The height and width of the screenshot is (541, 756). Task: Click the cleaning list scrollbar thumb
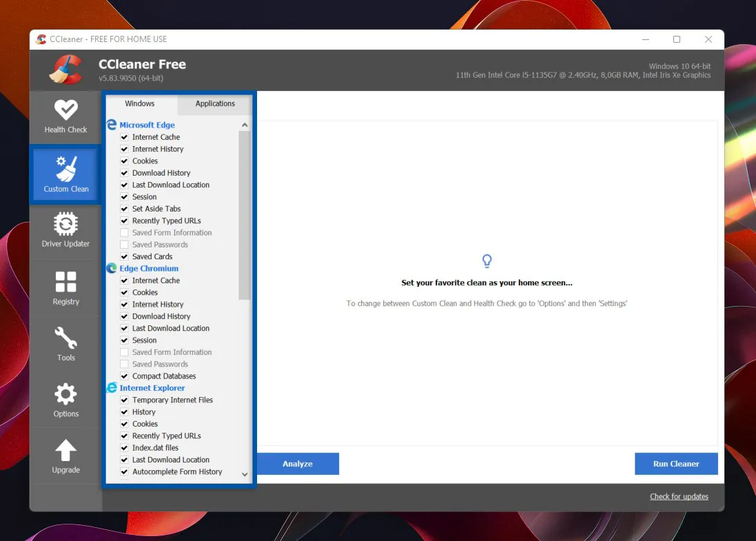[244, 215]
